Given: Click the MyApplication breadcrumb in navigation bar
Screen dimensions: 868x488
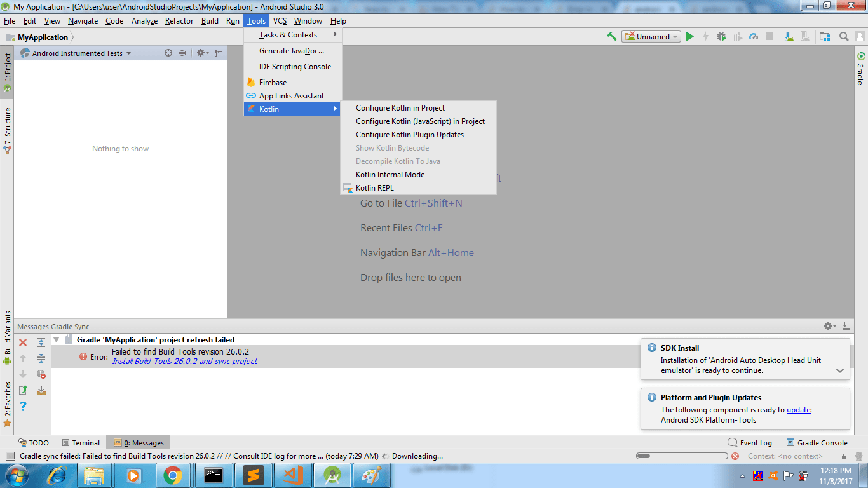Looking at the screenshot, I should tap(37, 37).
